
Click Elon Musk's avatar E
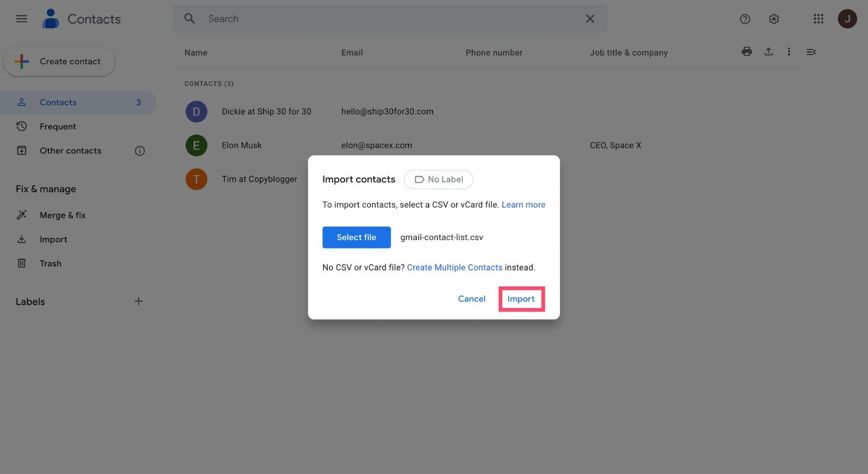pyautogui.click(x=196, y=146)
